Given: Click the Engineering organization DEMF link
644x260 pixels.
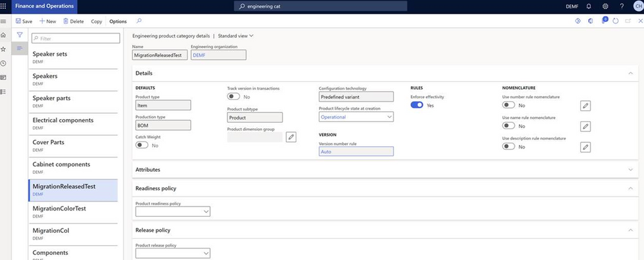Looking at the screenshot, I should point(199,55).
